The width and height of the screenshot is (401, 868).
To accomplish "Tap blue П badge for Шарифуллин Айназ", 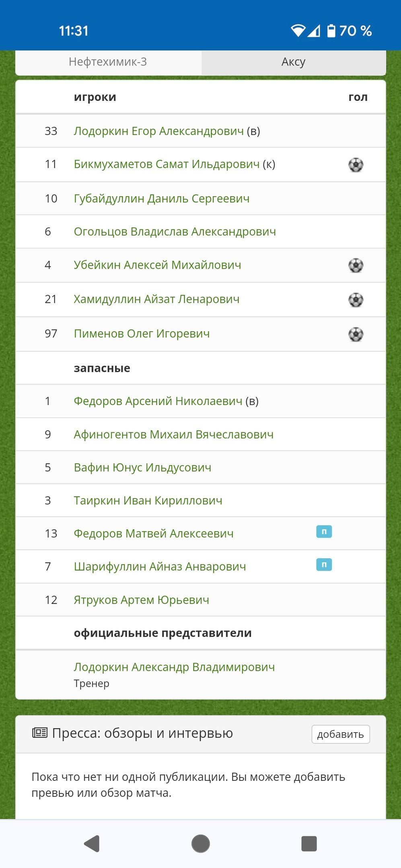I will 324,565.
